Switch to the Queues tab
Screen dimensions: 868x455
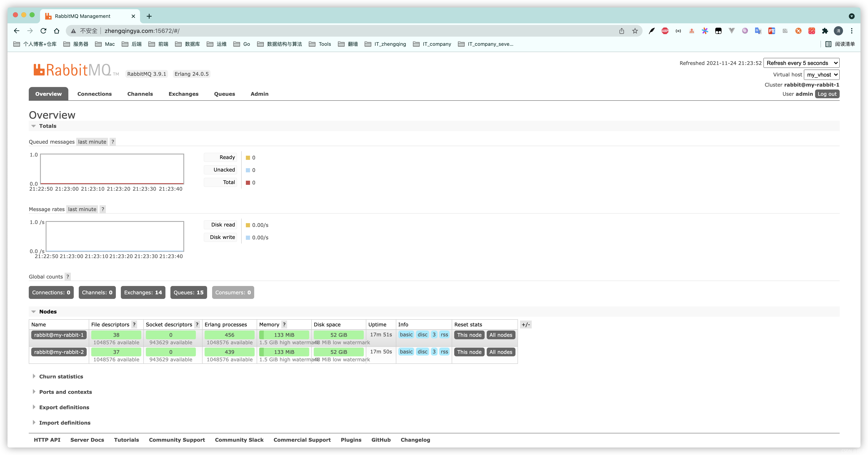point(224,94)
